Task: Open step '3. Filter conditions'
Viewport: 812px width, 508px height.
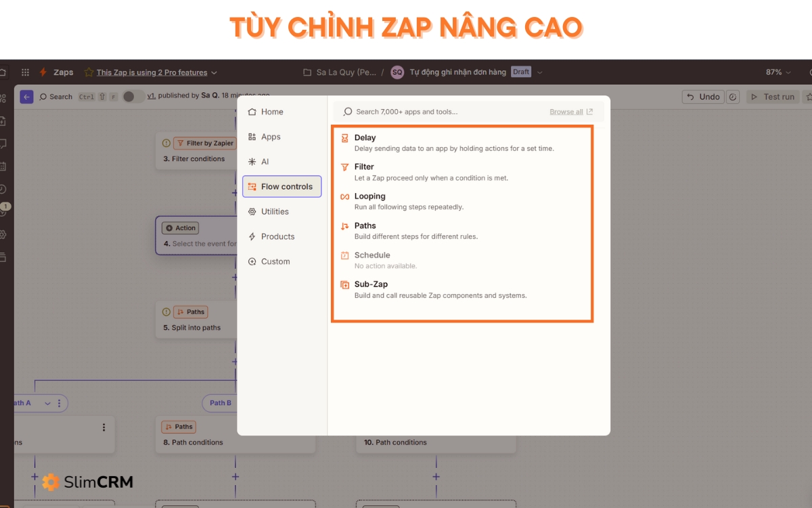Action: [x=196, y=151]
